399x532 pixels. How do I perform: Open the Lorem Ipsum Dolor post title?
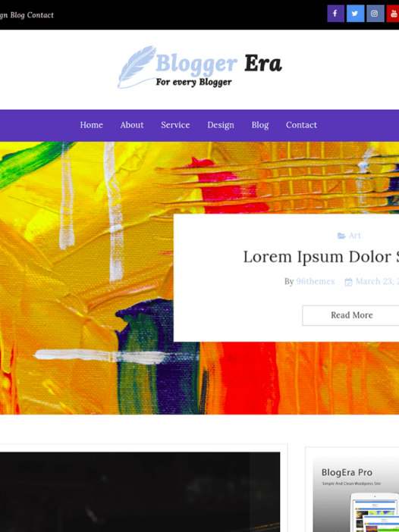[321, 257]
